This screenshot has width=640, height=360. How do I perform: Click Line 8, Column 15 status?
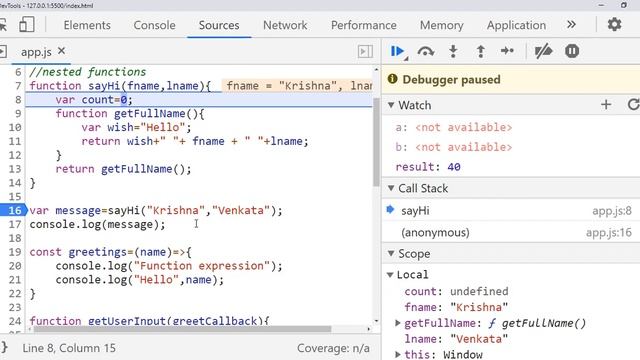pyautogui.click(x=69, y=348)
